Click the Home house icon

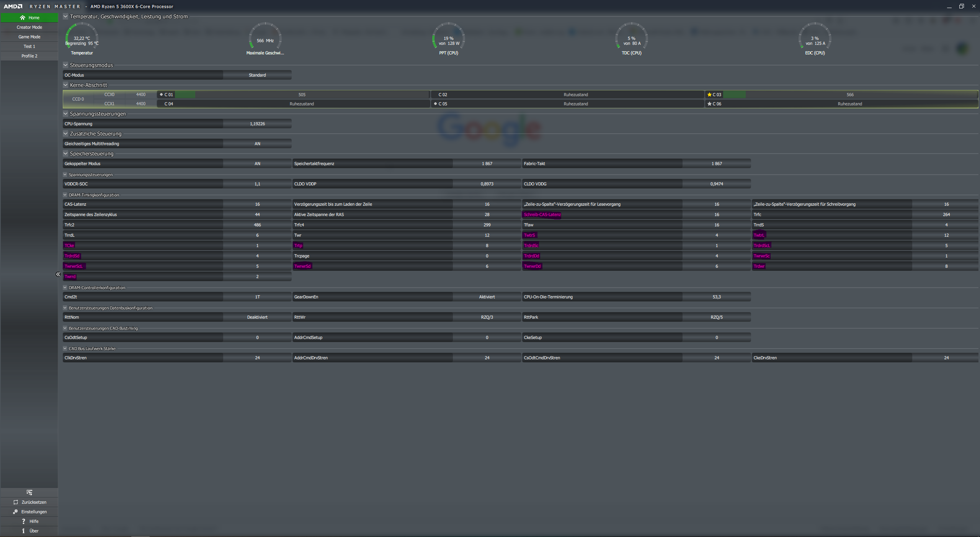(x=23, y=18)
